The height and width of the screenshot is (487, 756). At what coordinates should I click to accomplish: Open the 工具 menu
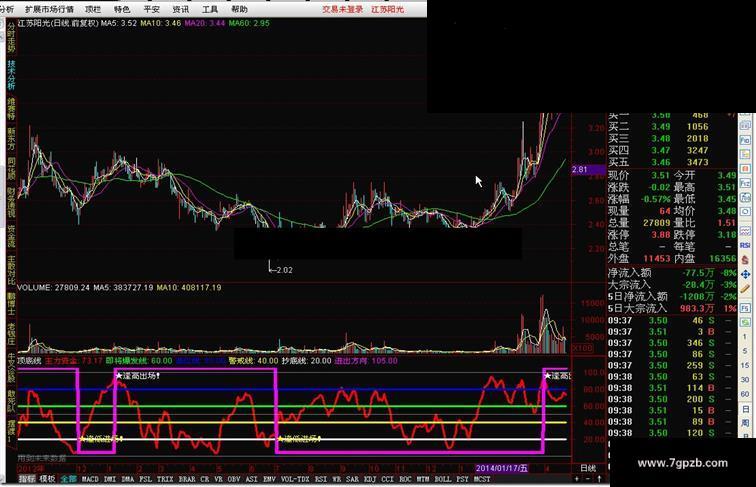pyautogui.click(x=210, y=9)
